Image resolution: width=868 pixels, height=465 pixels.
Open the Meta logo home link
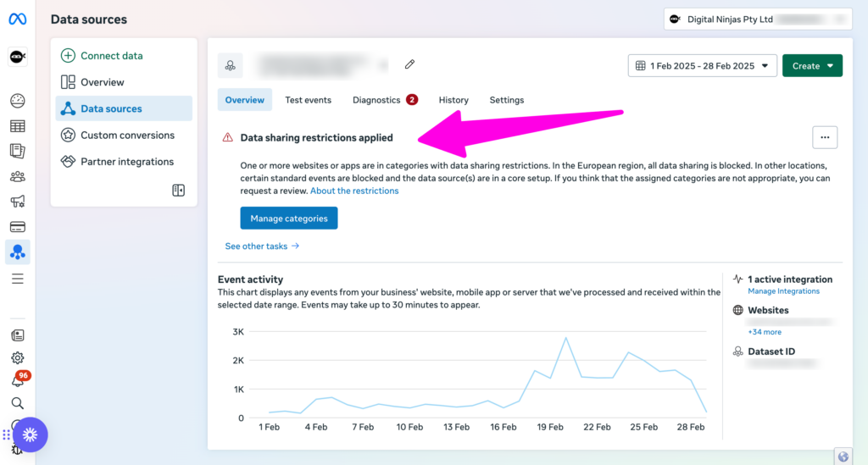point(17,19)
